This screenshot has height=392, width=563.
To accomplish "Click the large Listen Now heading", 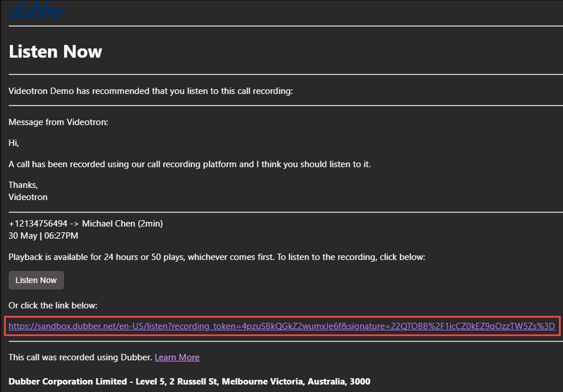I will click(55, 51).
